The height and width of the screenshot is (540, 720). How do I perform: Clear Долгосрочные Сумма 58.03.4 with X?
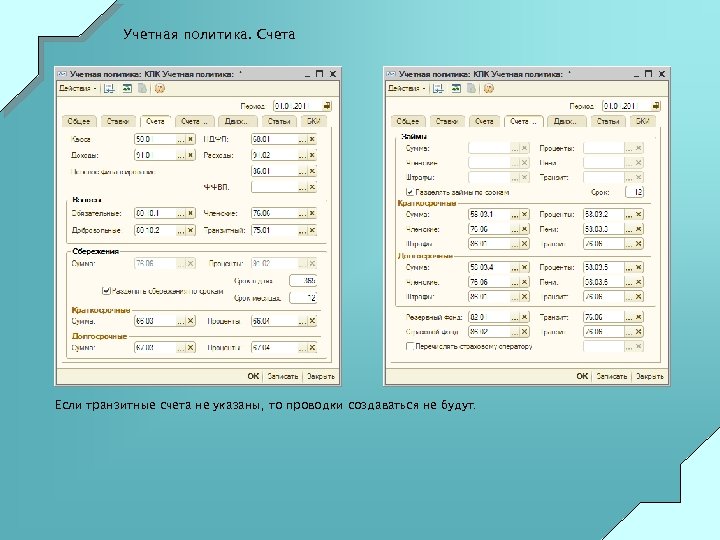(524, 267)
